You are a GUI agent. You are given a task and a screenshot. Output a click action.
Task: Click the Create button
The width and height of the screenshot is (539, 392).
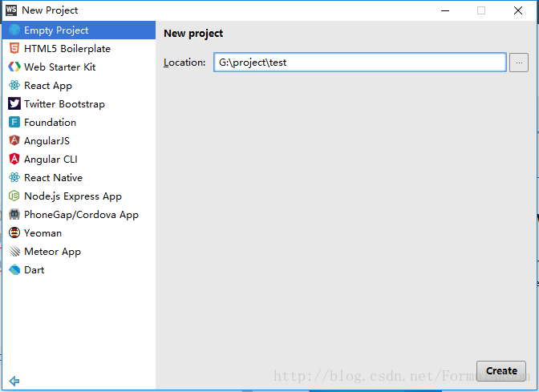(x=501, y=370)
